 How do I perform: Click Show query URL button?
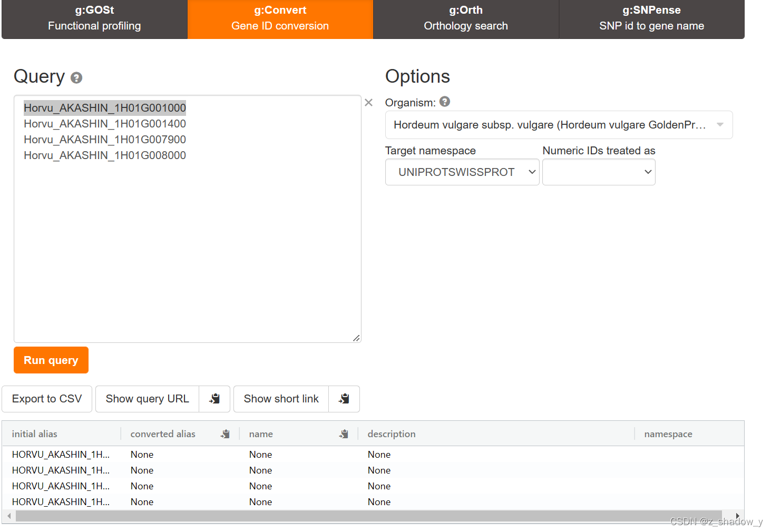click(x=147, y=399)
